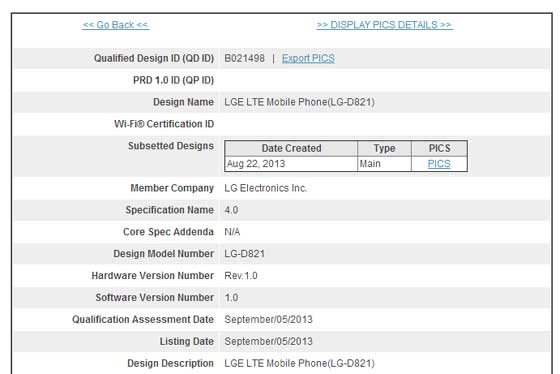
Task: Click the Software Version Number label
Action: (x=155, y=298)
